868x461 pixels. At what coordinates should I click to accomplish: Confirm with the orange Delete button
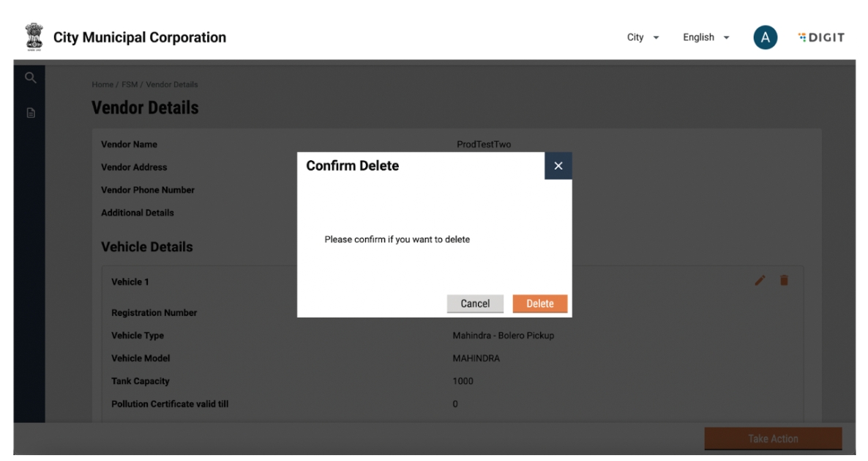(540, 304)
